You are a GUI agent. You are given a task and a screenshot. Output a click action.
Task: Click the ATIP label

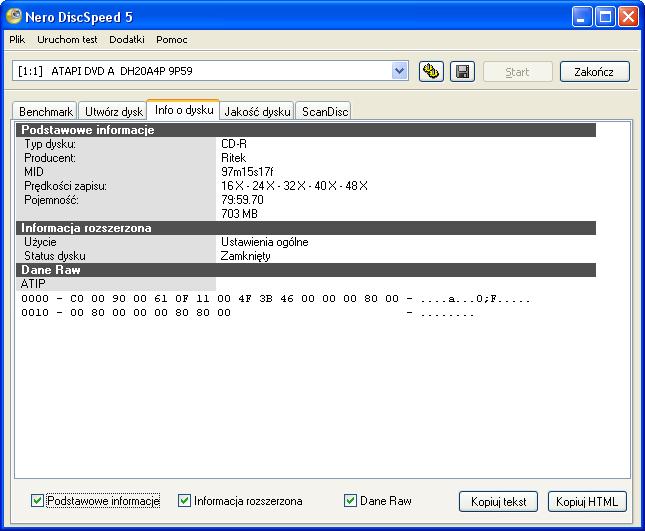point(33,284)
